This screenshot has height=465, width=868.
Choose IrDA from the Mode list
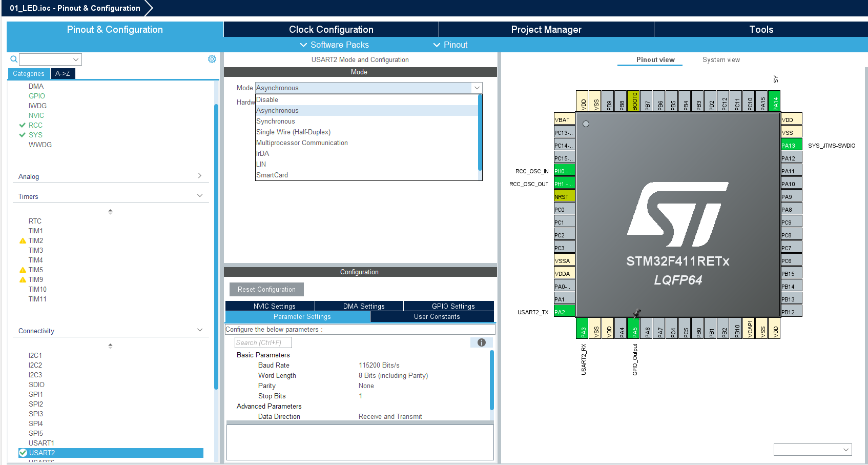pyautogui.click(x=367, y=153)
